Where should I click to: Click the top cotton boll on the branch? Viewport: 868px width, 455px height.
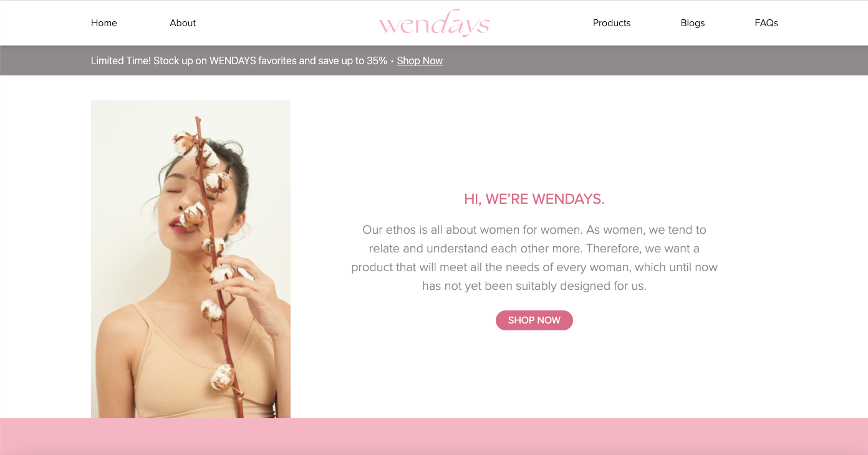pos(186,145)
